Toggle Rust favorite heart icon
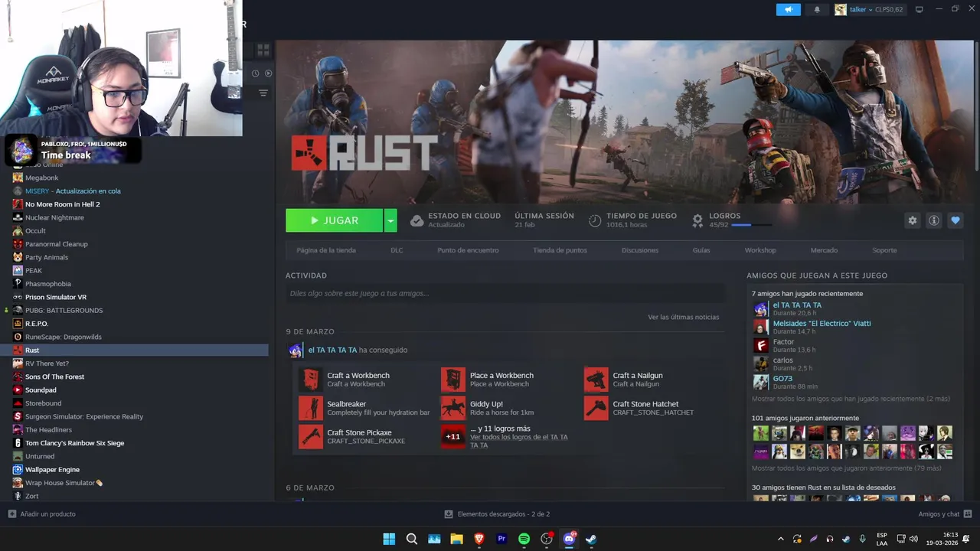980x551 pixels. (955, 220)
